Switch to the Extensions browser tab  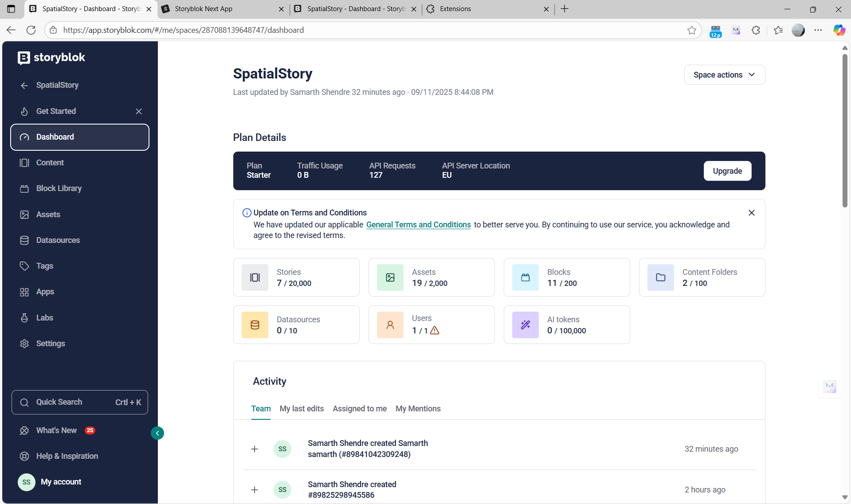pos(489,9)
